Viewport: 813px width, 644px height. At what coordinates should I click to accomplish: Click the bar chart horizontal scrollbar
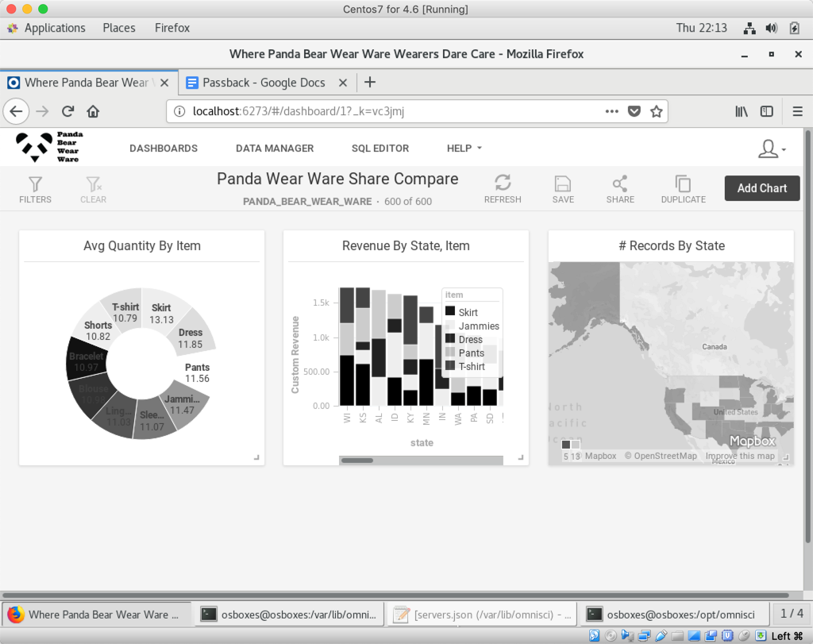click(x=358, y=461)
